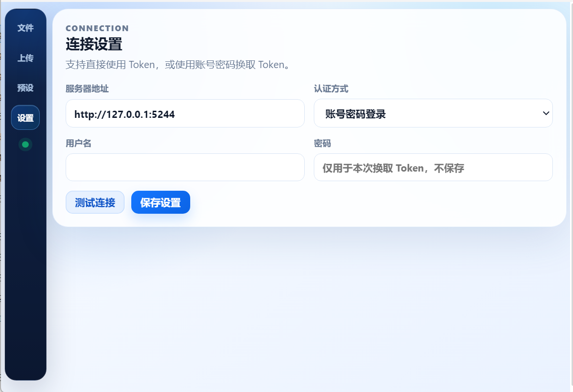
Task: Open the 文件 section in sidebar
Action: click(25, 28)
